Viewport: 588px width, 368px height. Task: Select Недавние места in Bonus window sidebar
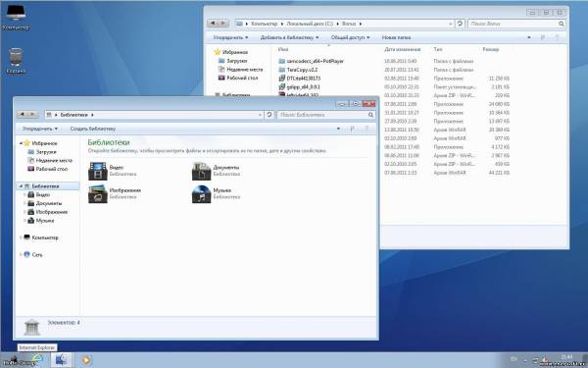point(241,70)
